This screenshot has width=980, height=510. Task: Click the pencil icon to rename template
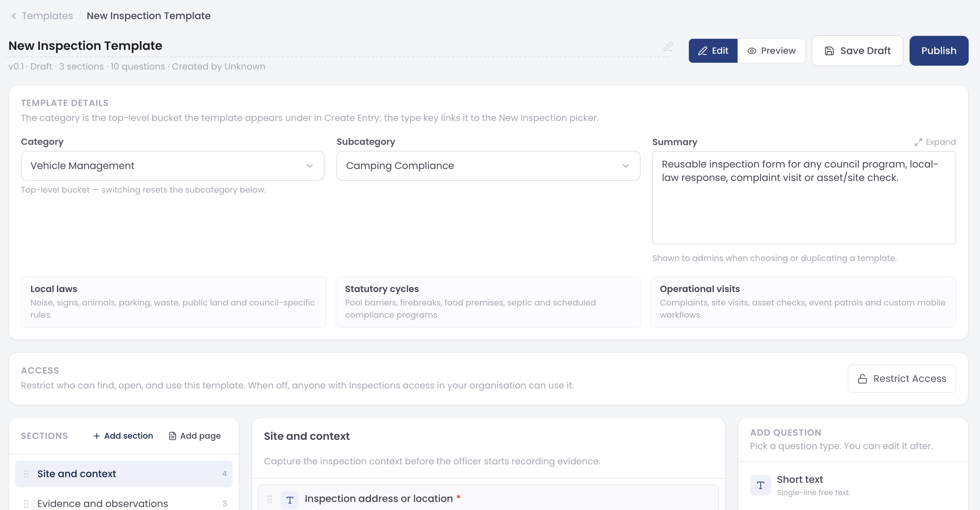click(x=668, y=47)
